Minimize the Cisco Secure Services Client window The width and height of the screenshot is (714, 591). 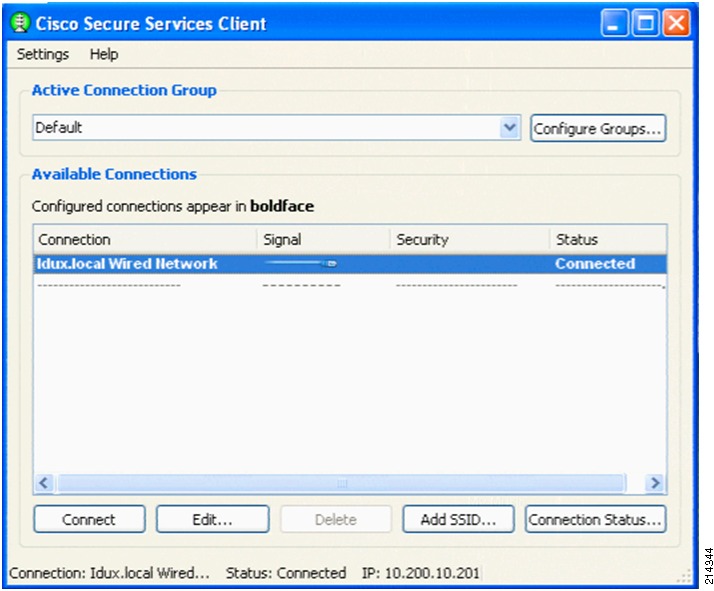(614, 23)
